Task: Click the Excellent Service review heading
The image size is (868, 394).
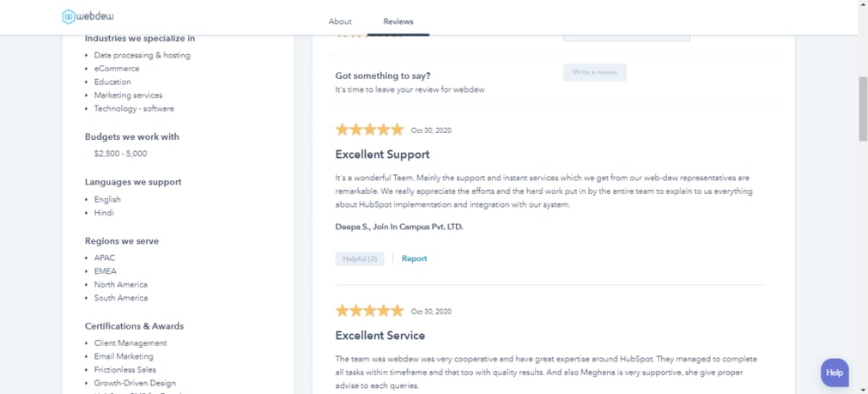Action: coord(379,336)
